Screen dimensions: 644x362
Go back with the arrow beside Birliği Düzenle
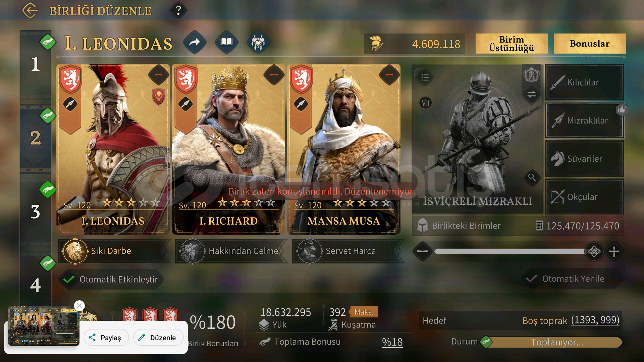tap(30, 11)
